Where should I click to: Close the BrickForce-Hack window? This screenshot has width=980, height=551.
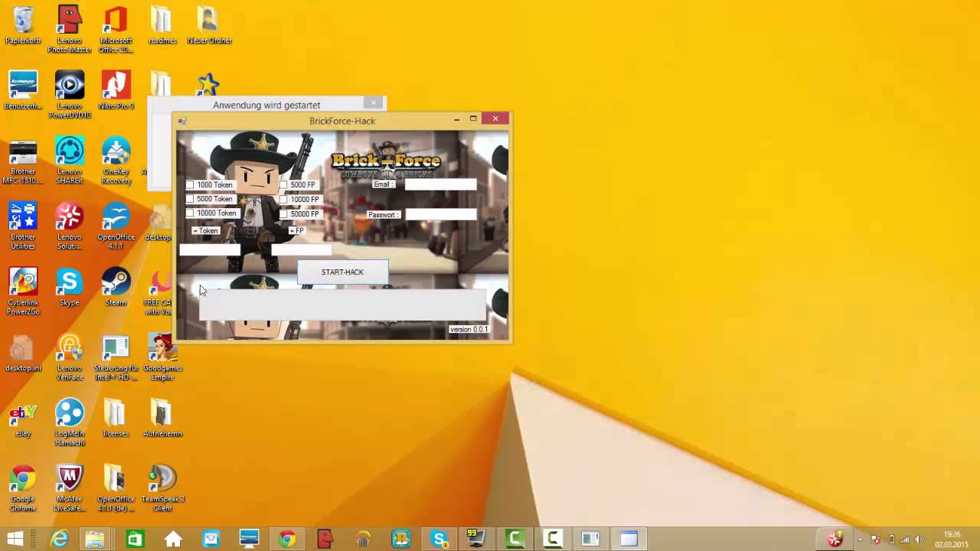point(495,119)
